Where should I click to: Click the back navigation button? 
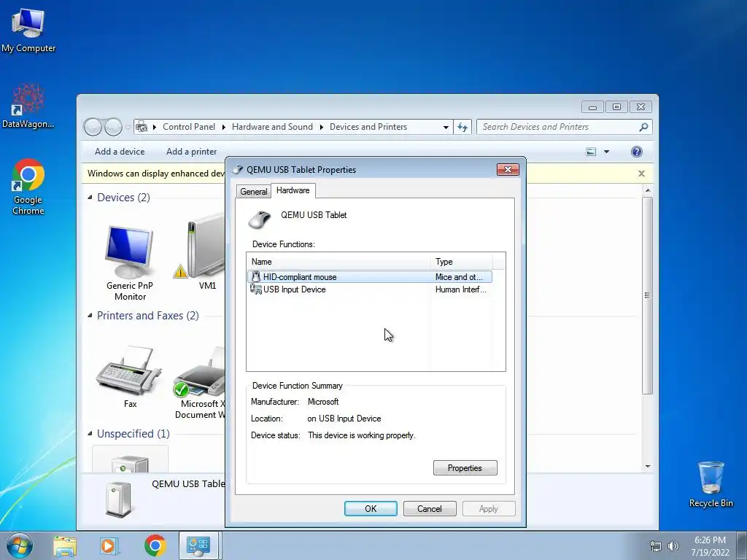pyautogui.click(x=93, y=127)
